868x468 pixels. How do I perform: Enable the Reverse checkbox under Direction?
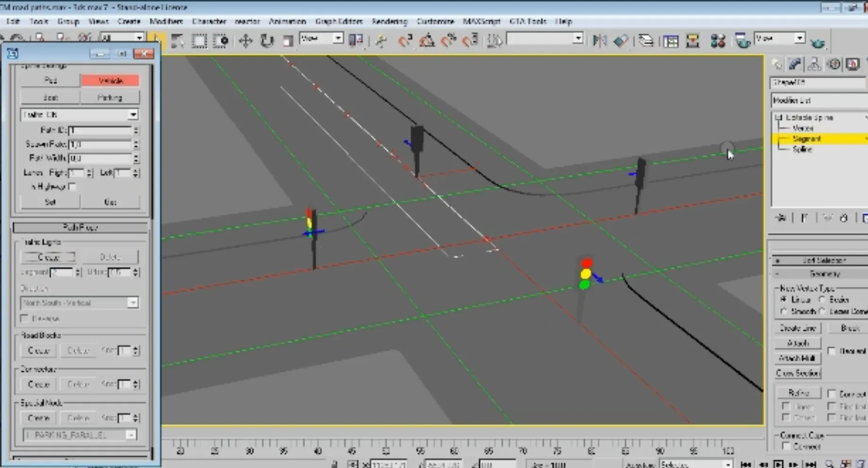[x=25, y=319]
